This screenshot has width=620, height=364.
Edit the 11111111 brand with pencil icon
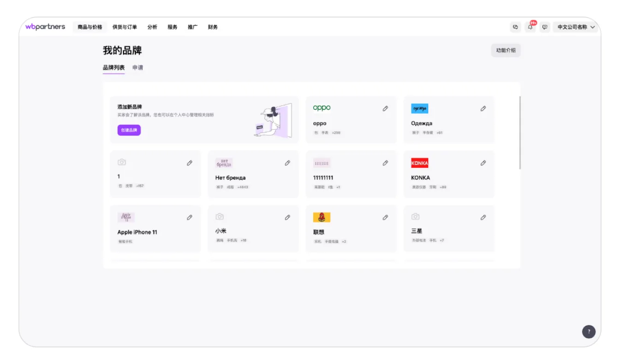(x=385, y=163)
